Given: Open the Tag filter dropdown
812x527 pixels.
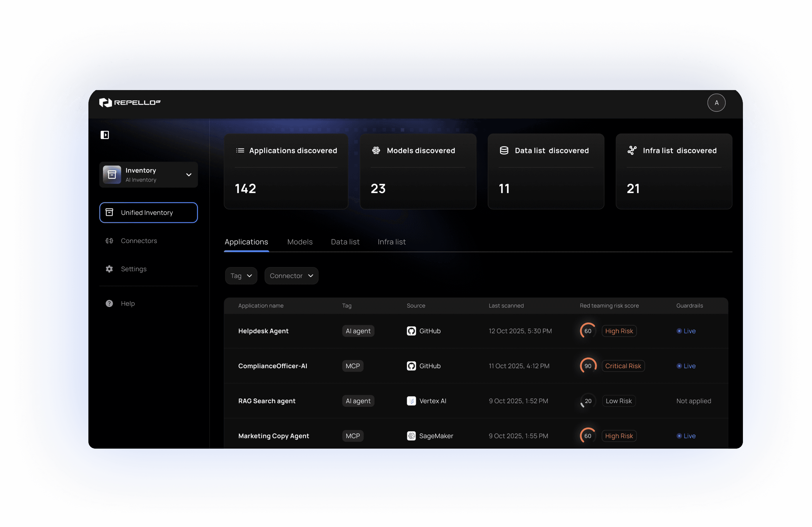Looking at the screenshot, I should coord(241,275).
